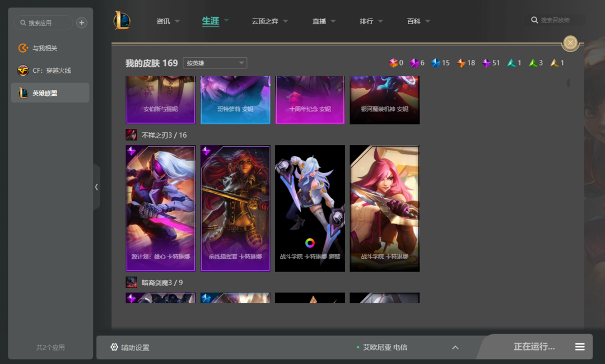This screenshot has height=364, width=605.
Task: Open the 与我相关 sidebar item
Action: pos(50,48)
